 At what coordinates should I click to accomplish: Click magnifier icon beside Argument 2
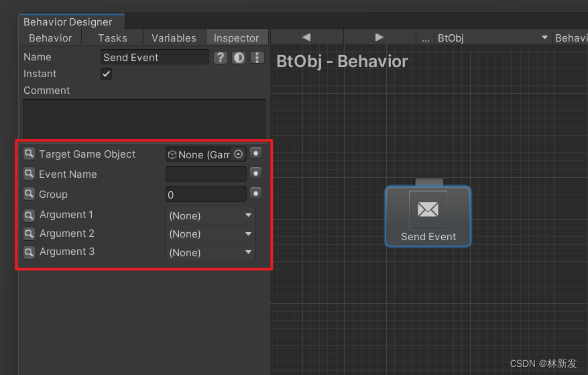(29, 233)
